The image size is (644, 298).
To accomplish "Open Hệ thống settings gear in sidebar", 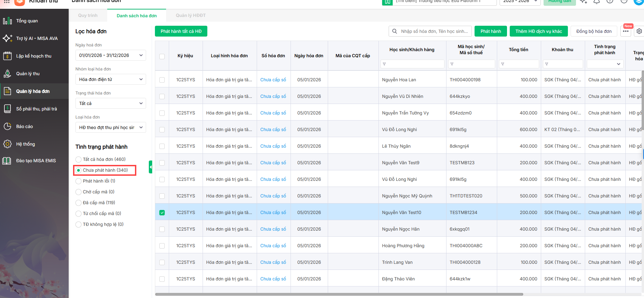I will (7, 144).
